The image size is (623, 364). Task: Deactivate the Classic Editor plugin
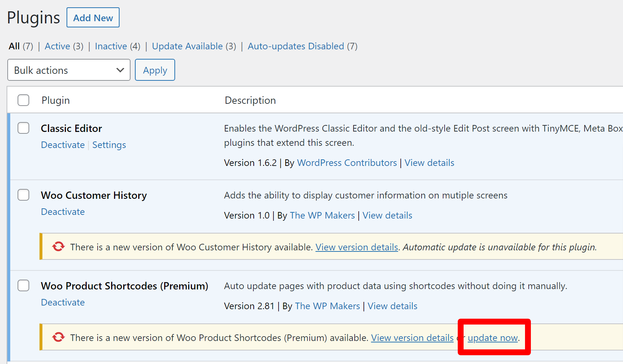click(63, 145)
